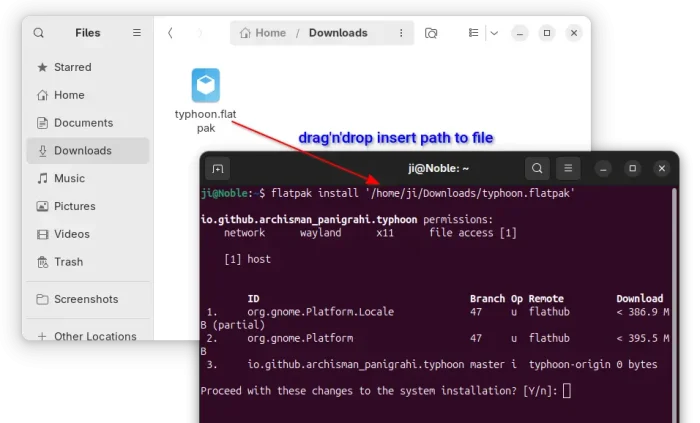Screen dimensions: 700x423
Task: Select Downloads in the sidebar
Action: 88,151
